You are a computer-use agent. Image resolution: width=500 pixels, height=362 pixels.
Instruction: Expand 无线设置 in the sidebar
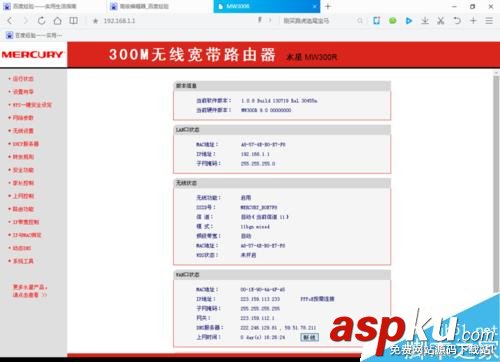23,131
